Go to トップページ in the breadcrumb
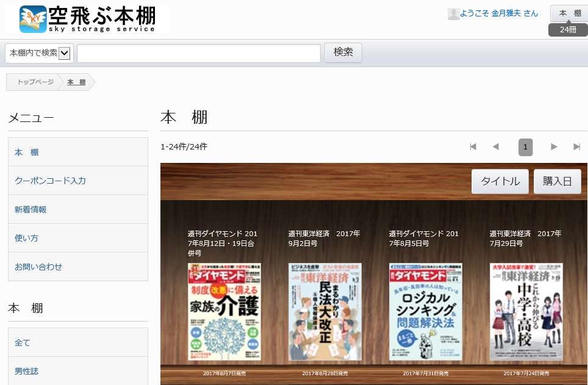The image size is (588, 385). coord(35,82)
